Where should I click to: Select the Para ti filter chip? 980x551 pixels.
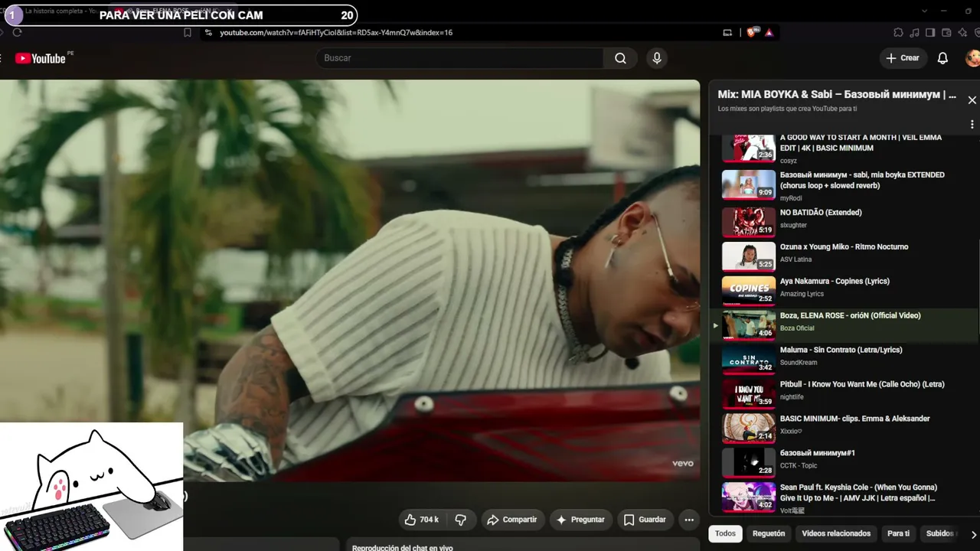click(x=898, y=533)
